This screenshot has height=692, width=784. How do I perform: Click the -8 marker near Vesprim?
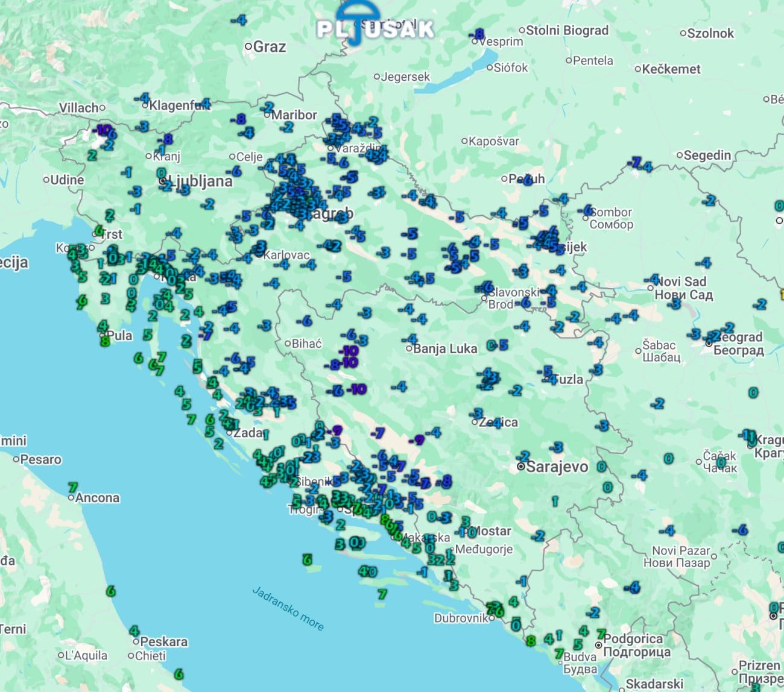pos(478,34)
